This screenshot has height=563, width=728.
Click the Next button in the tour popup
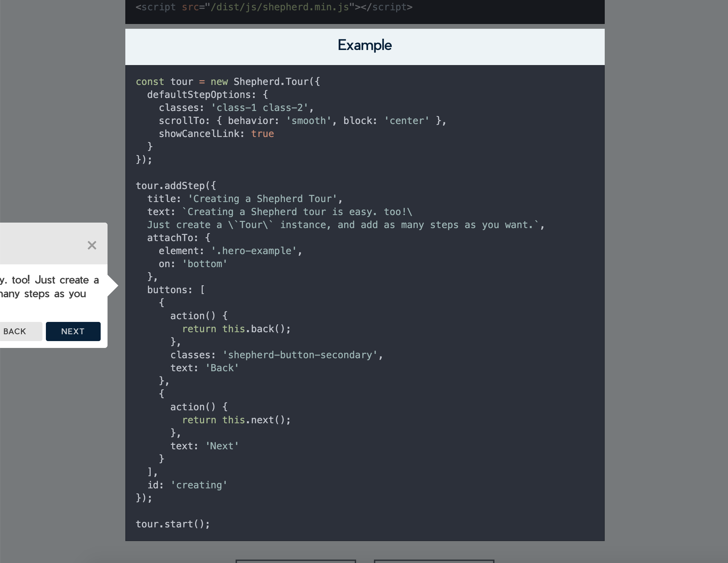coord(73,331)
